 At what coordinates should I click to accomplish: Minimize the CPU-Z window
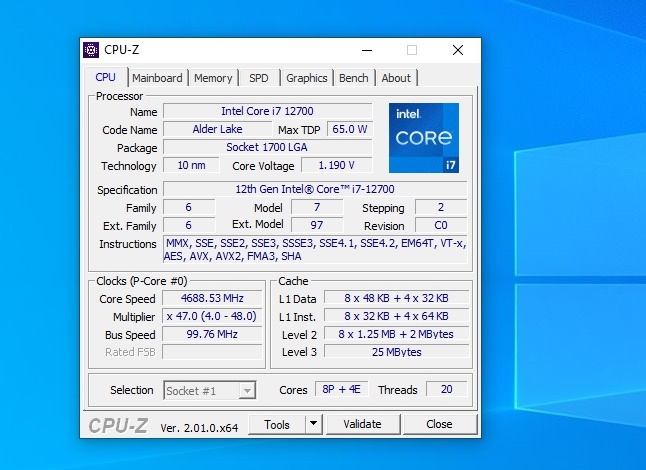click(x=367, y=50)
